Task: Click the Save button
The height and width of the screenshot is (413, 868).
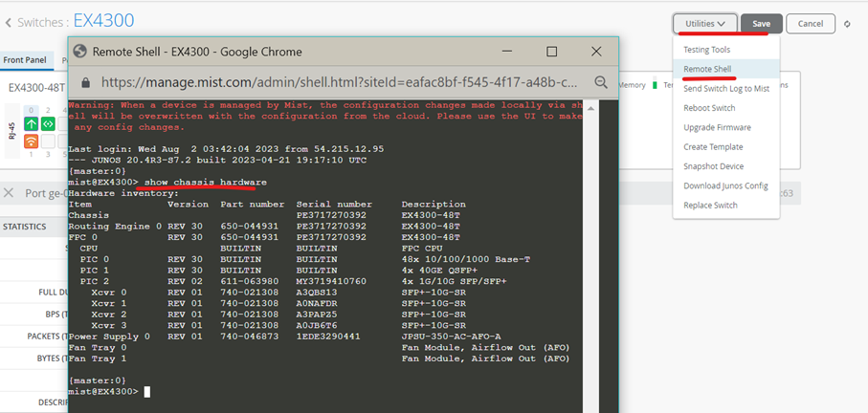Action: click(x=761, y=24)
